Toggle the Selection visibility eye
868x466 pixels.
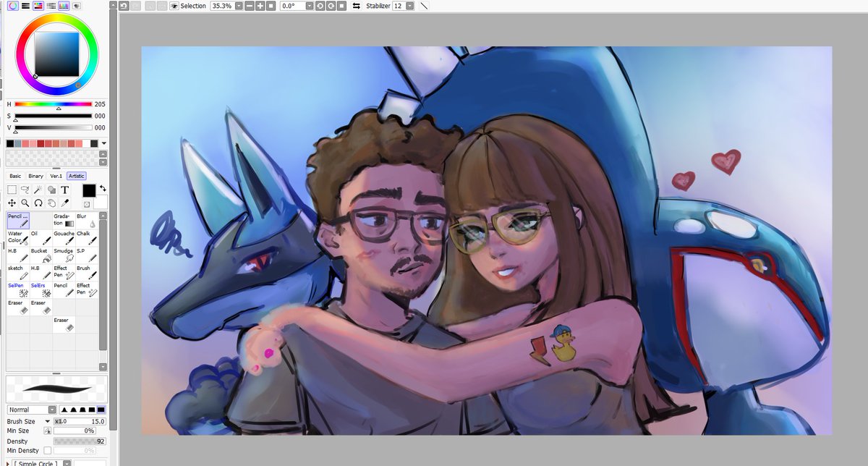click(x=174, y=6)
